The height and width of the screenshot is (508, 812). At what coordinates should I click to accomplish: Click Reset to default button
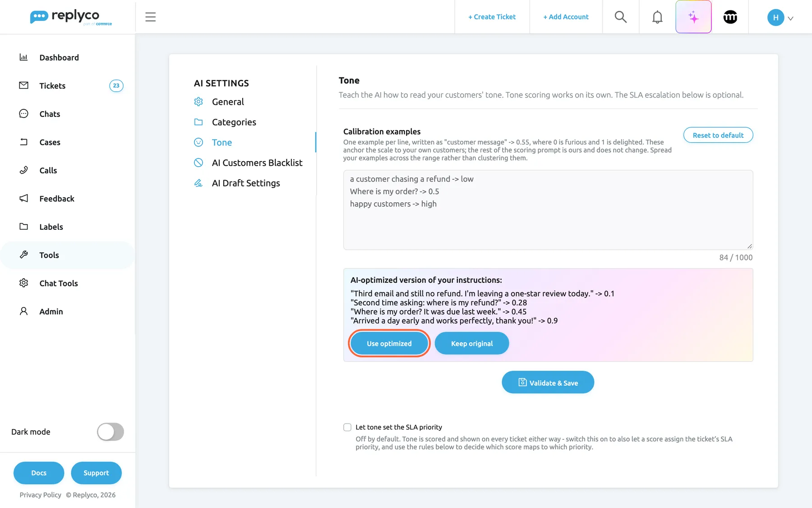pyautogui.click(x=718, y=135)
